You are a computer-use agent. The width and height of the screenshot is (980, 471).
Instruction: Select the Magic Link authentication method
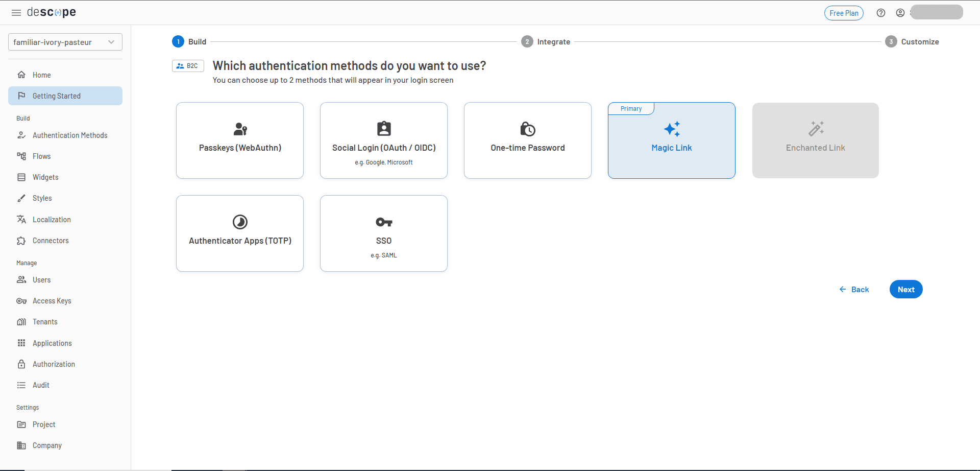coord(671,140)
